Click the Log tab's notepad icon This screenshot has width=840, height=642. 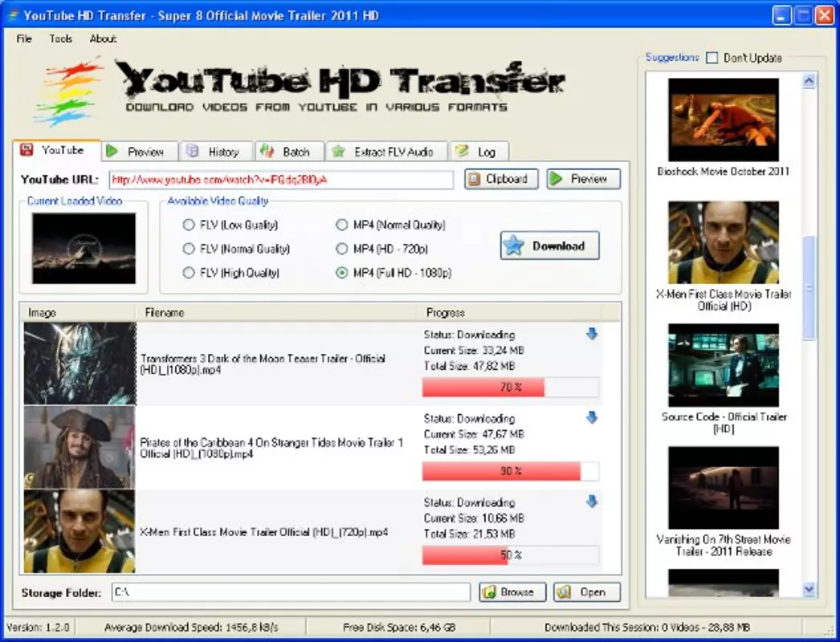[462, 151]
